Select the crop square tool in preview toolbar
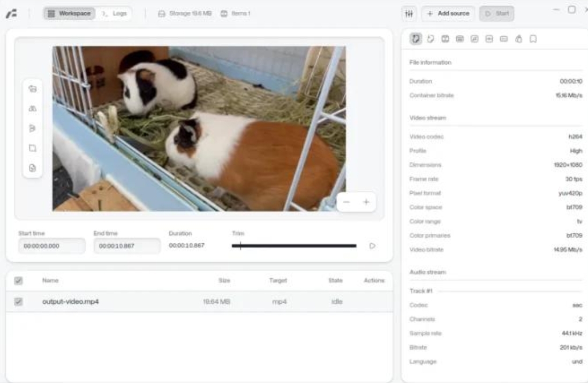Screen dimensions: 588x383 click(33, 148)
